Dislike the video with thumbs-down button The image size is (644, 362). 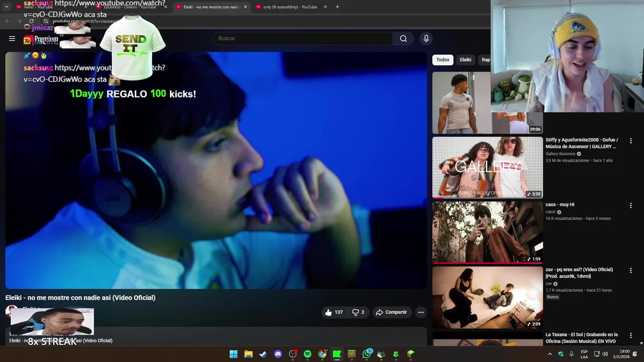(x=359, y=312)
